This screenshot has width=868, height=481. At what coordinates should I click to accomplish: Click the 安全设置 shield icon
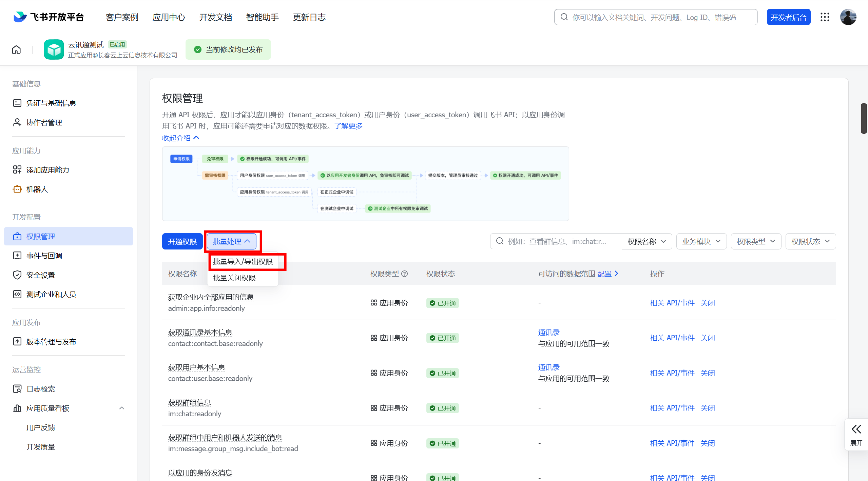[17, 275]
